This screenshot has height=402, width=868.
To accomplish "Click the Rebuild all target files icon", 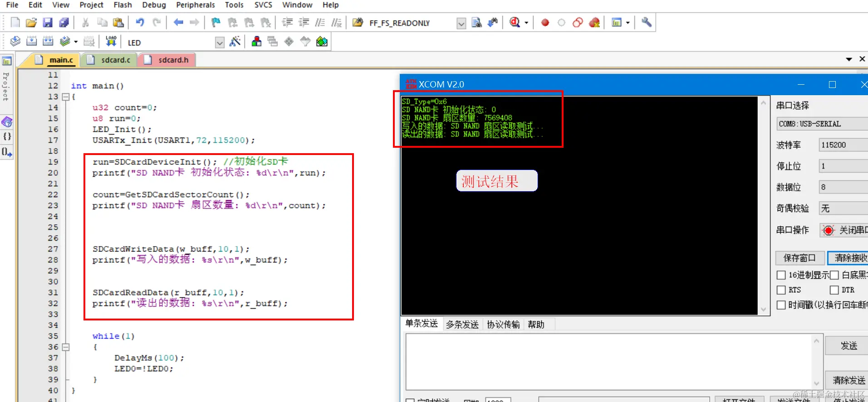I will pos(48,42).
